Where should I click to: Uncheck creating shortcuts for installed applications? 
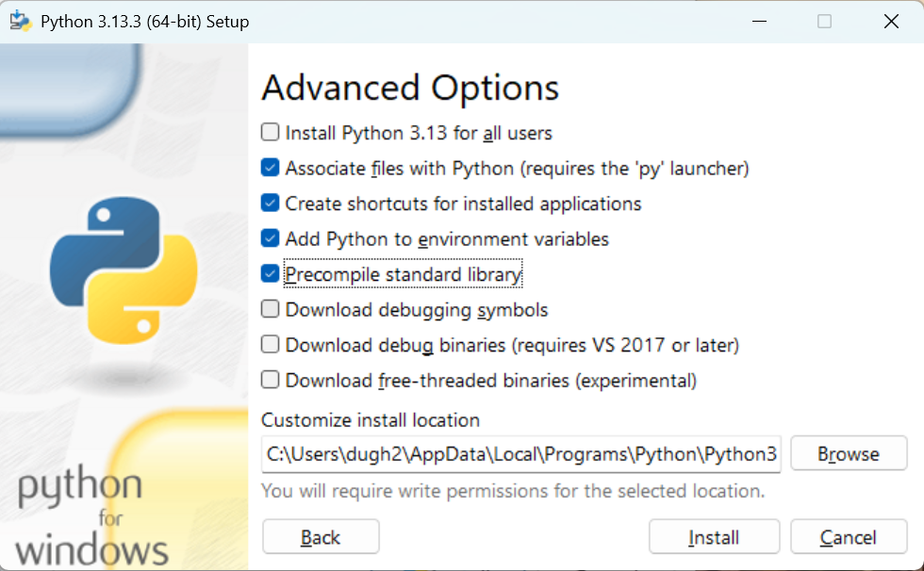[270, 204]
